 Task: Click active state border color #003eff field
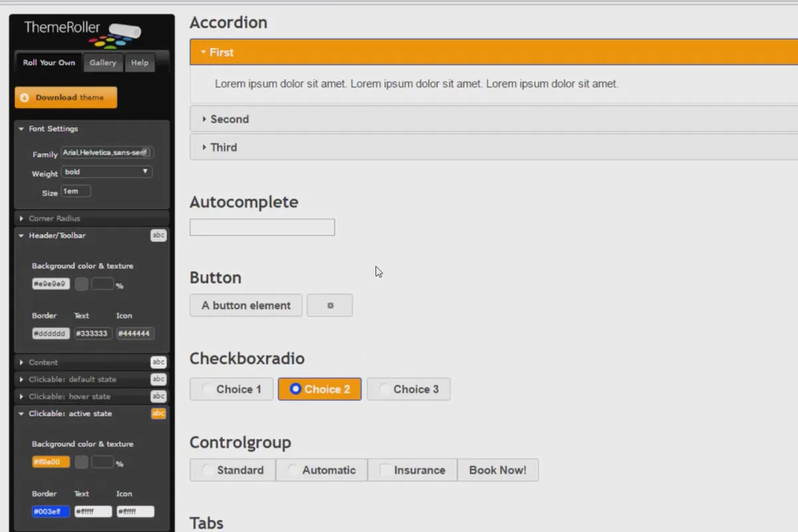(51, 512)
